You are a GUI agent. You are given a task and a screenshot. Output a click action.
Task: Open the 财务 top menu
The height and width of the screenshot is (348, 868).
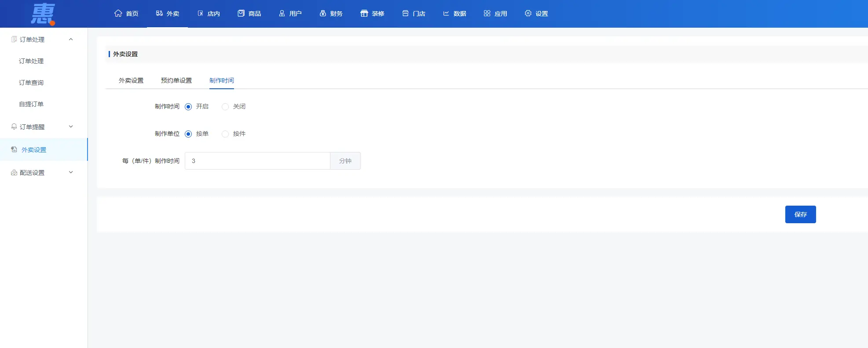tap(331, 14)
